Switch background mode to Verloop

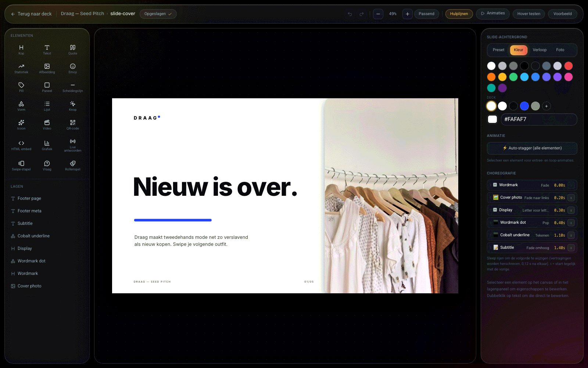[539, 50]
